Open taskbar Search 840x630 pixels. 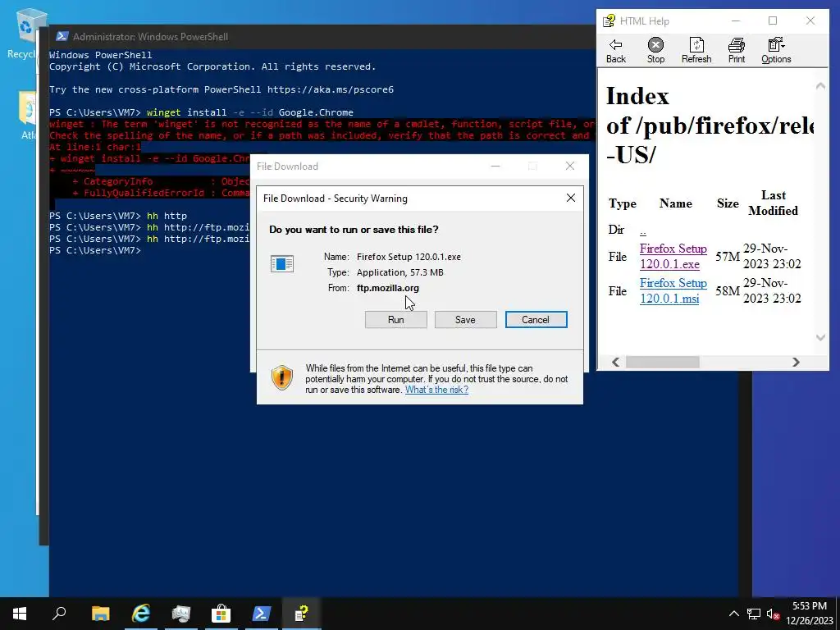(59, 614)
